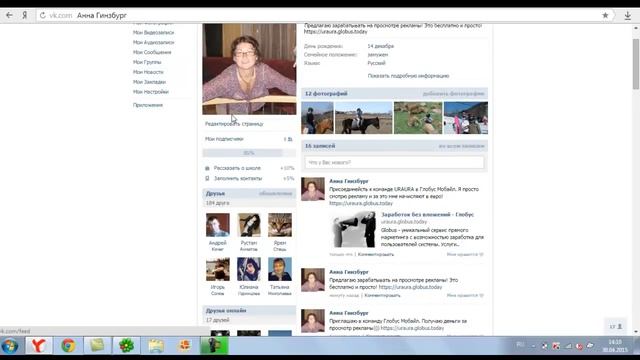Open friend Игорь's avatar
This screenshot has height=360, width=640.
click(218, 269)
